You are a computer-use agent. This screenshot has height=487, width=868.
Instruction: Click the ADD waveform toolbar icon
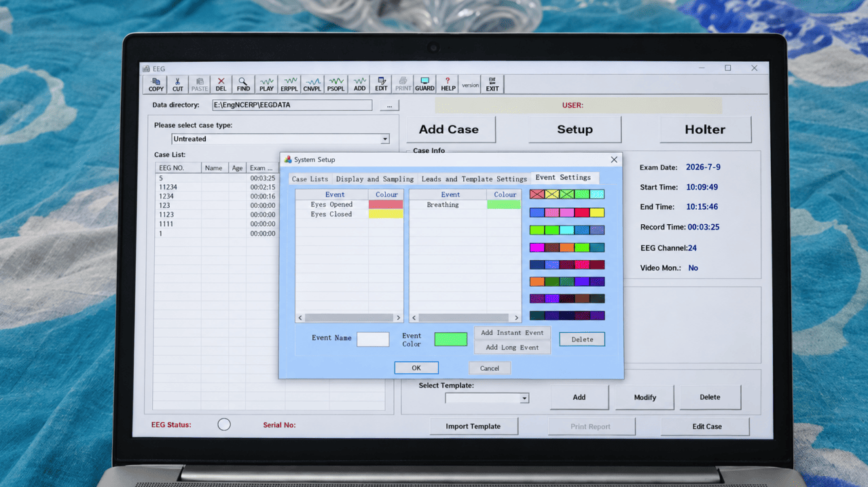tap(359, 84)
